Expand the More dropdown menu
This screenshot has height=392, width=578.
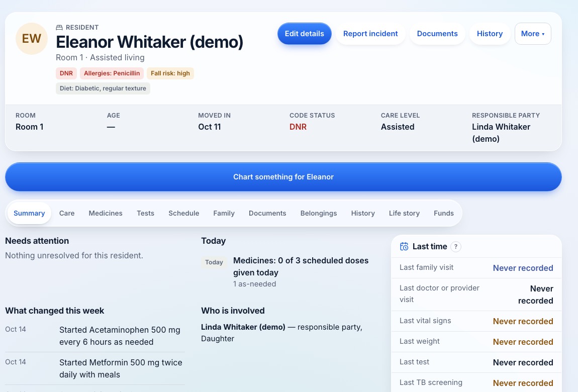(x=533, y=34)
